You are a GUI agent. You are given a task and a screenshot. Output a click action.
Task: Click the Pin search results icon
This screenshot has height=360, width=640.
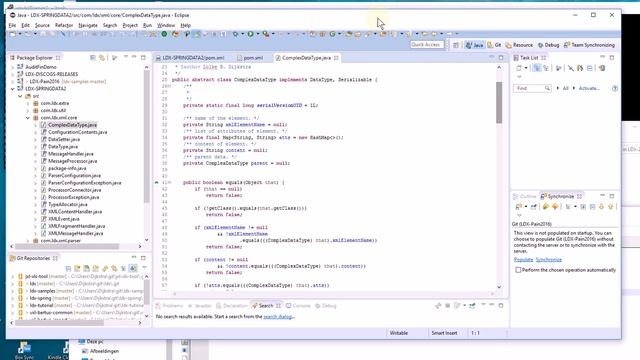tap(472, 306)
